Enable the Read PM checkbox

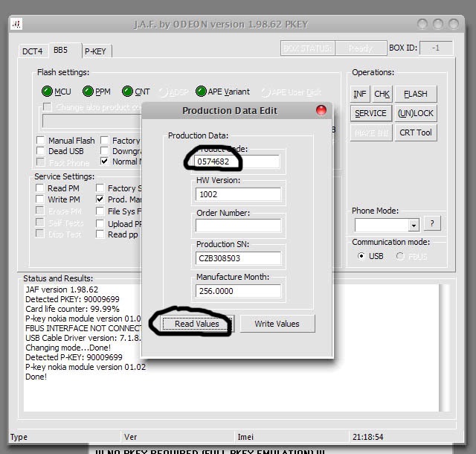tap(39, 188)
